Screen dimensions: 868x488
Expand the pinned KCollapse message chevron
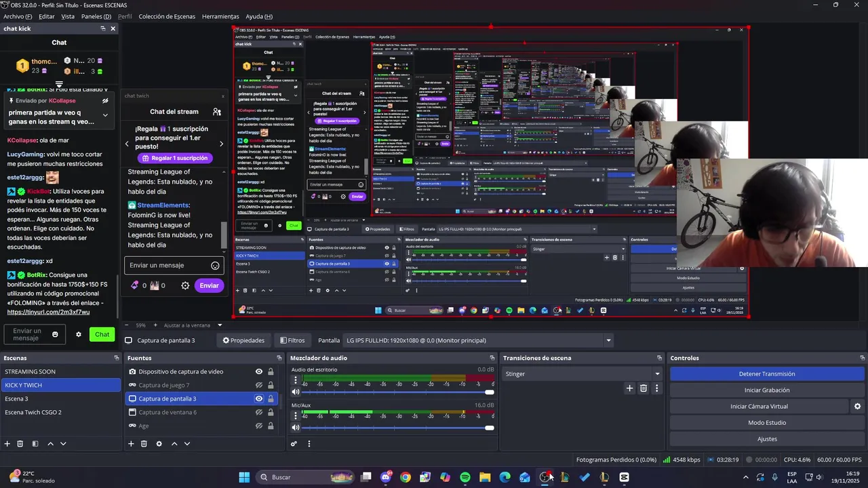[105, 115]
